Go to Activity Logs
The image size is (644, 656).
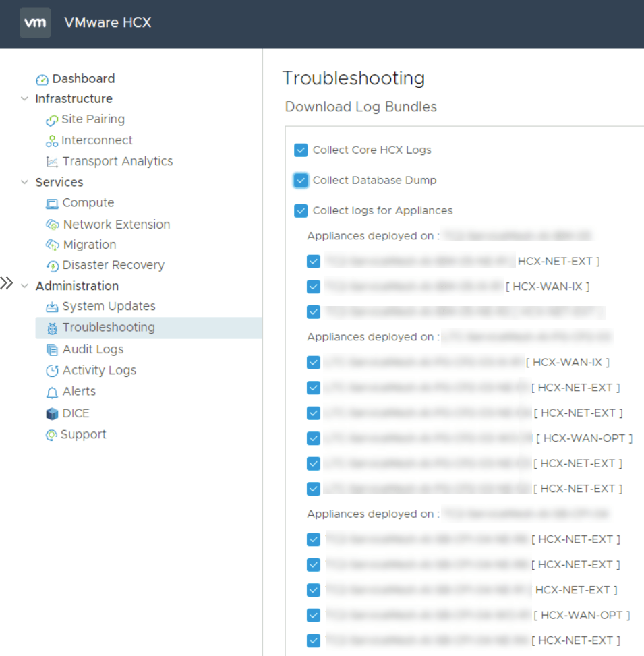(x=99, y=370)
